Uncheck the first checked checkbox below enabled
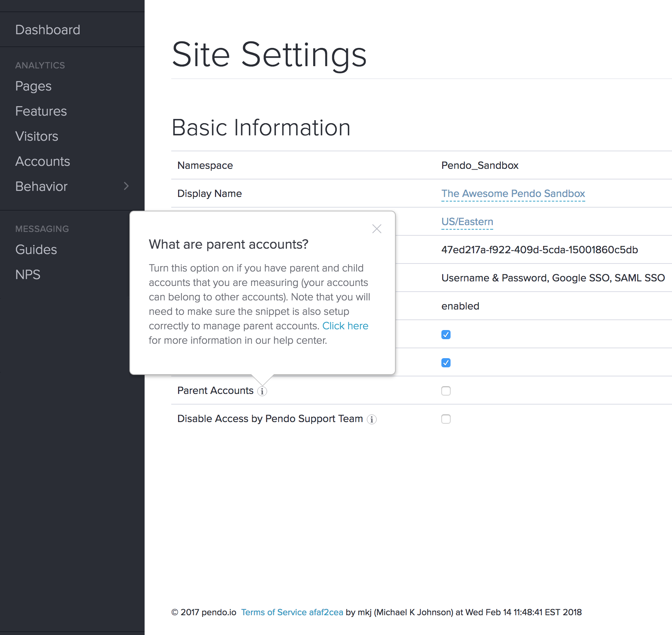The width and height of the screenshot is (672, 635). click(x=446, y=335)
